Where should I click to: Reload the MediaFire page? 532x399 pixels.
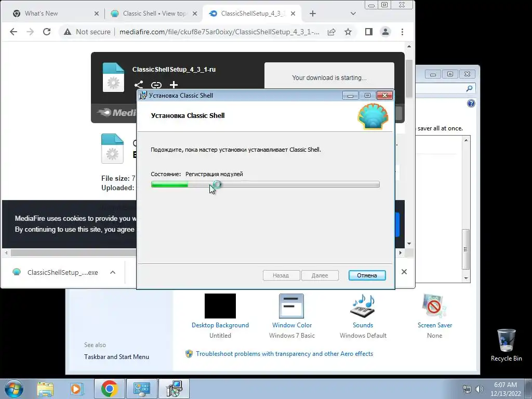click(47, 32)
